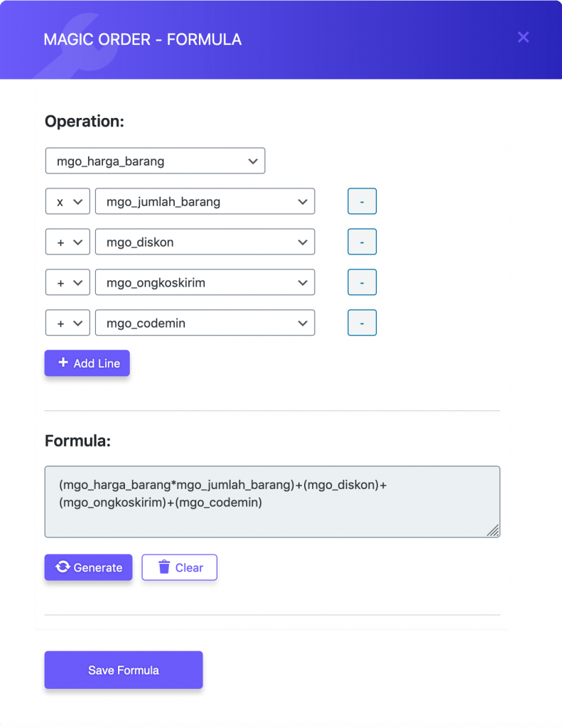562x728 pixels.
Task: Select the formula text area
Action: click(x=272, y=501)
